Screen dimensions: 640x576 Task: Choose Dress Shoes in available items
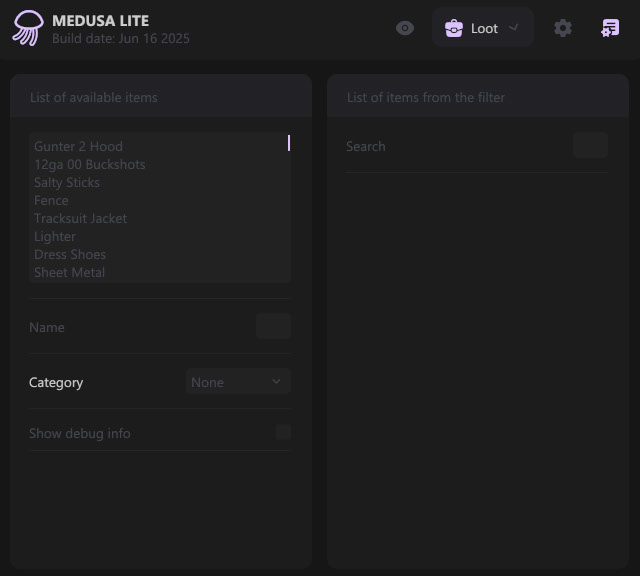[x=70, y=254]
